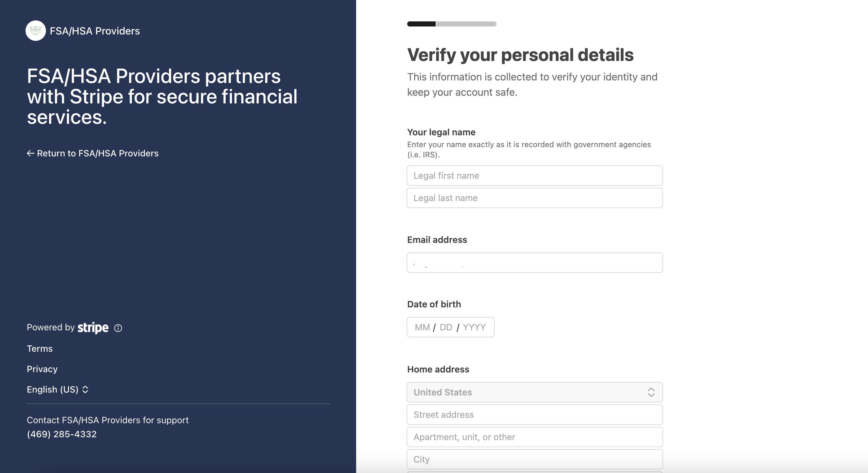868x473 pixels.
Task: Open the United States country dropdown
Action: click(535, 392)
